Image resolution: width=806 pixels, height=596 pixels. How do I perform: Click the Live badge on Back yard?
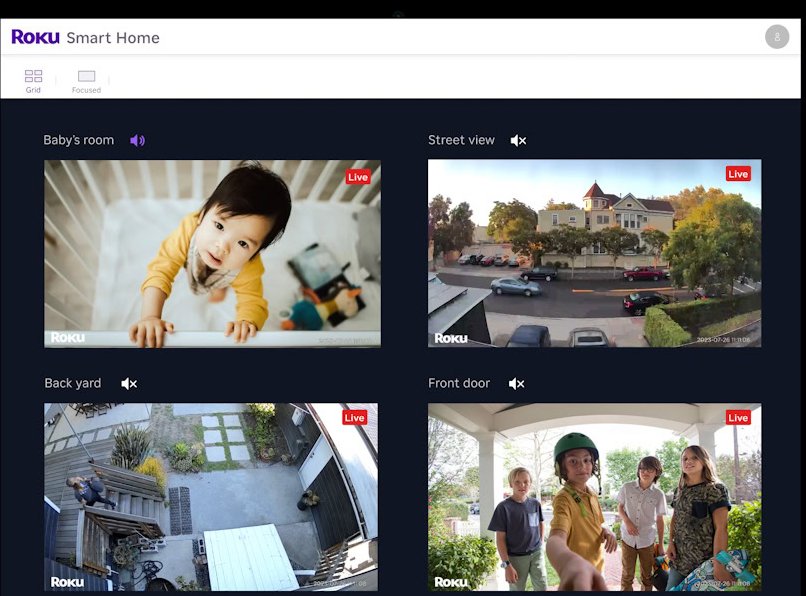355,418
